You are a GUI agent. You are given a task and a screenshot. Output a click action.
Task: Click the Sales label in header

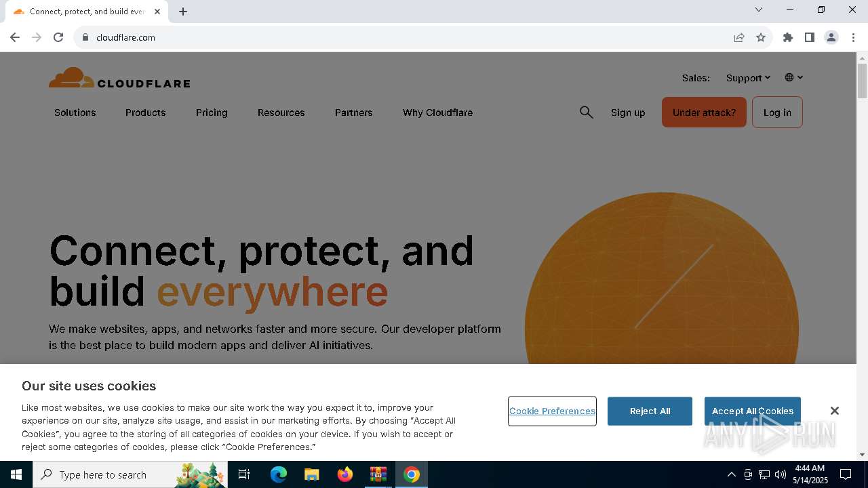pyautogui.click(x=696, y=78)
